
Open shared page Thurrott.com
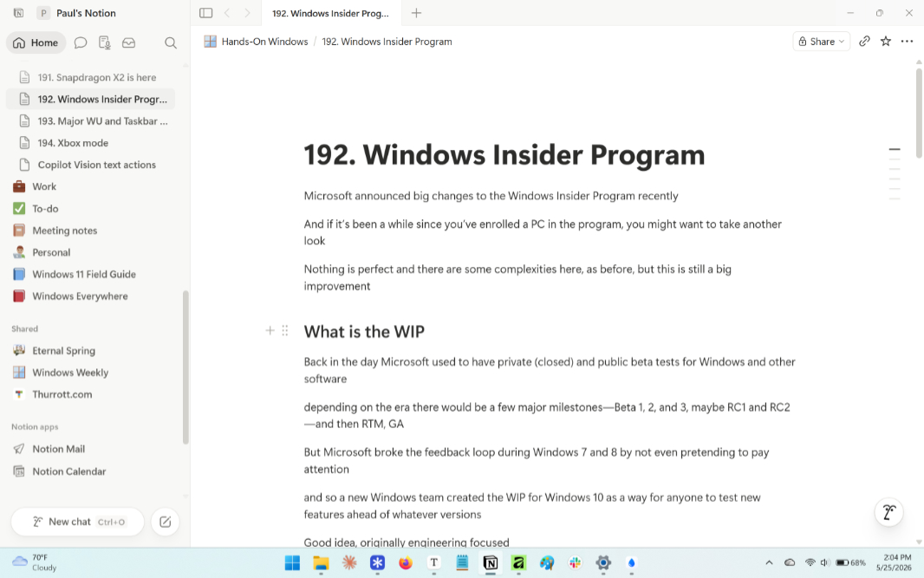pos(91,394)
